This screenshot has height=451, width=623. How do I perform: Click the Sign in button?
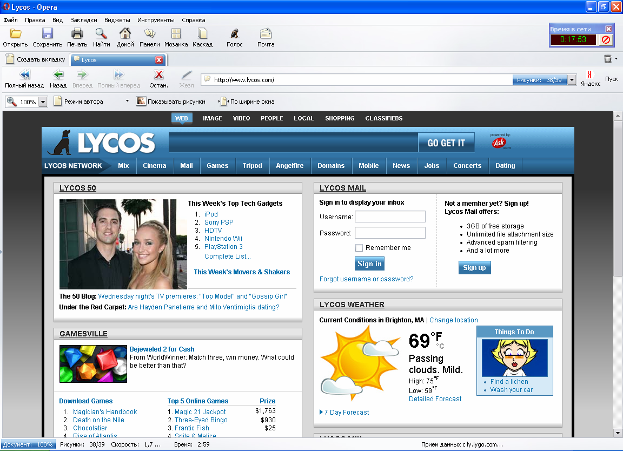point(370,263)
